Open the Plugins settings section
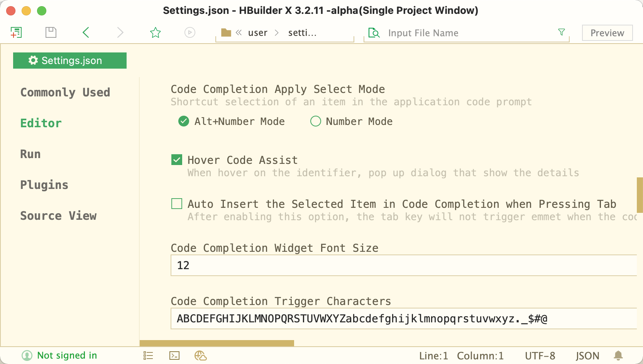The width and height of the screenshot is (643, 364). pyautogui.click(x=44, y=185)
